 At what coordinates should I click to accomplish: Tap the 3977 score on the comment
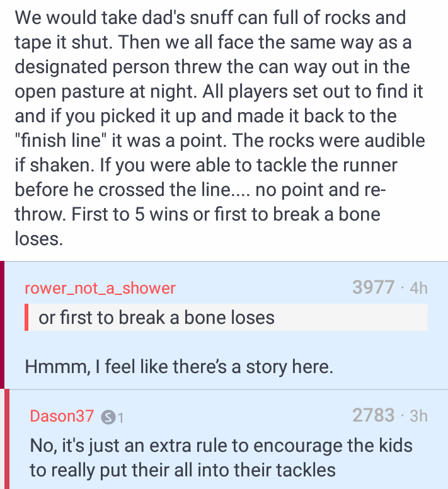point(373,288)
